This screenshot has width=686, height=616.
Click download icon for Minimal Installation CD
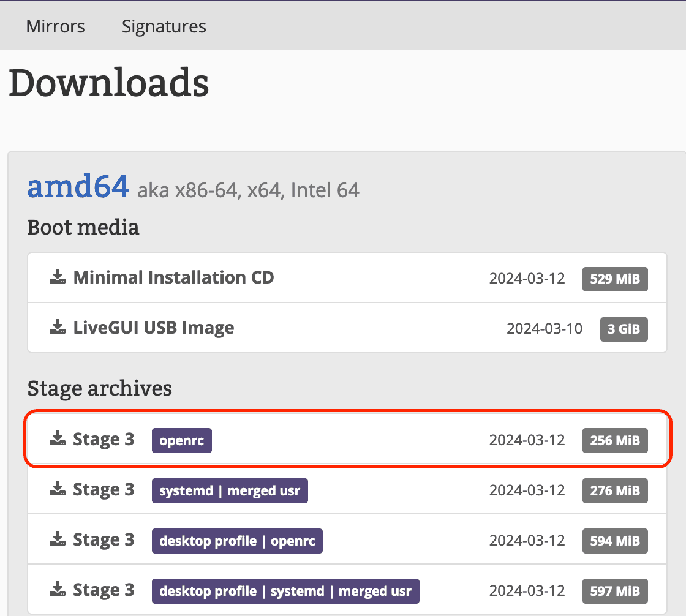58,277
